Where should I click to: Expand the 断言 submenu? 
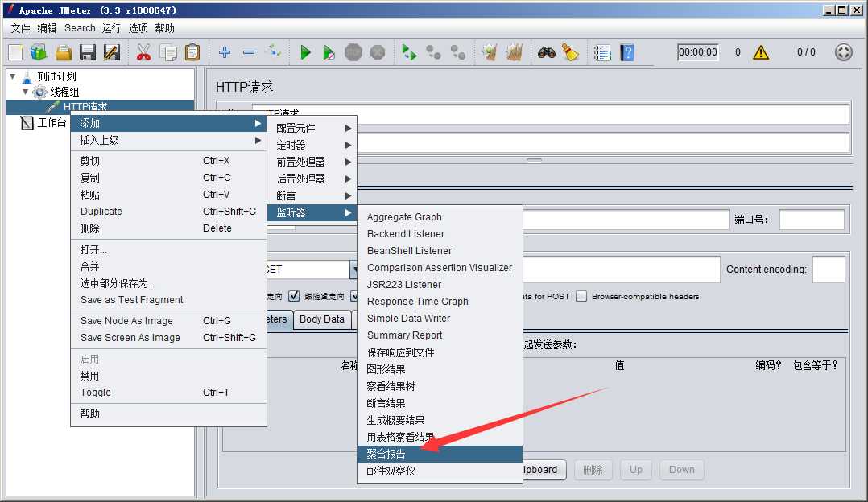tap(312, 195)
